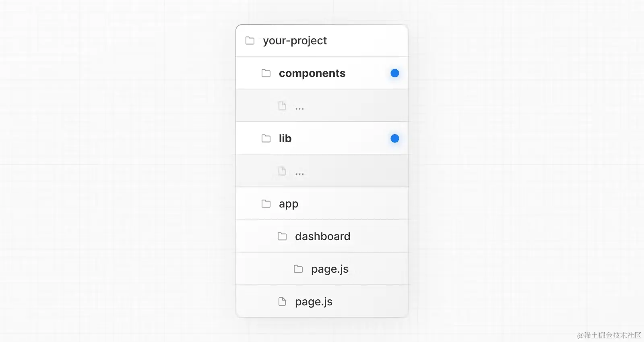The image size is (644, 342).
Task: Click the lib folder icon
Action: [x=266, y=139]
